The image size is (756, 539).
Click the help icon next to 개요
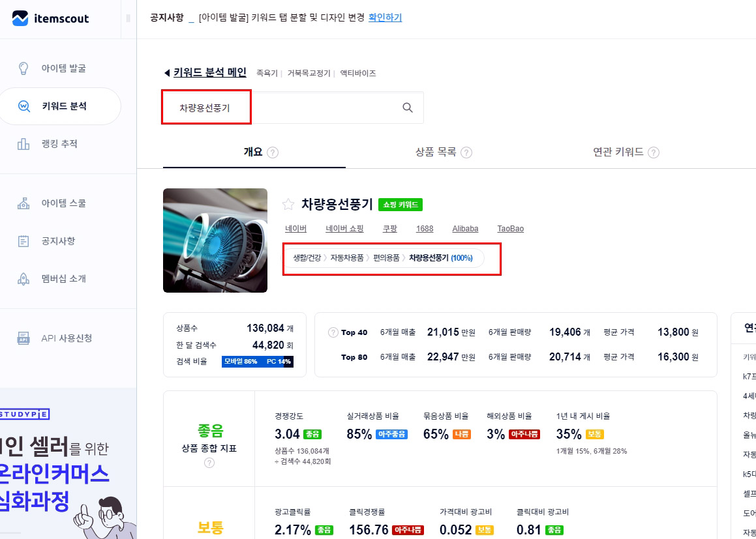(273, 153)
